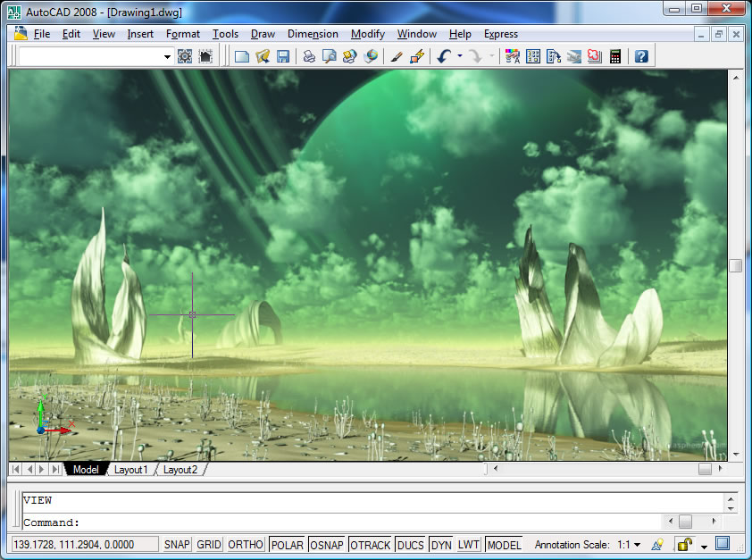Toggle DYN dynamic input
Image resolution: width=752 pixels, height=560 pixels.
(x=441, y=545)
